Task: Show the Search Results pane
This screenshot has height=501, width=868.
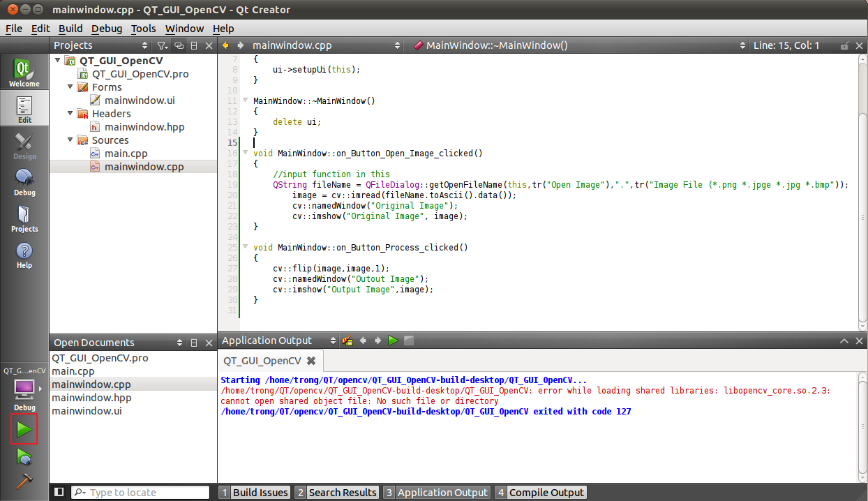Action: [x=336, y=493]
